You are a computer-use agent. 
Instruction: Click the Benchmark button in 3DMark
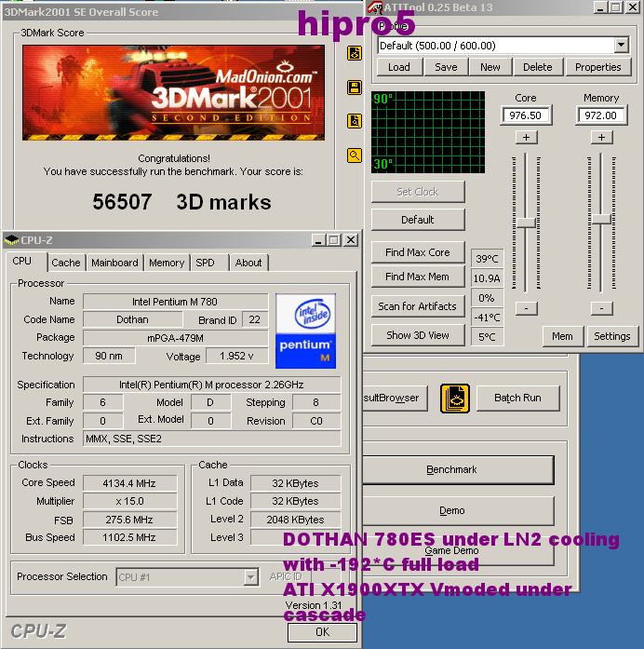tap(457, 470)
